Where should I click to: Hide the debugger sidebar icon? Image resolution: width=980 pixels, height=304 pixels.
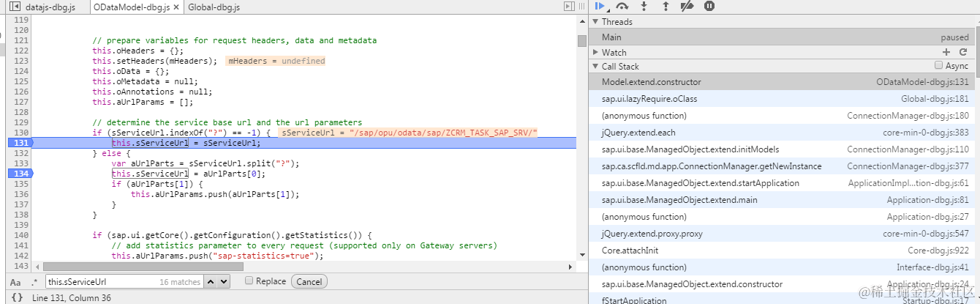pyautogui.click(x=569, y=7)
